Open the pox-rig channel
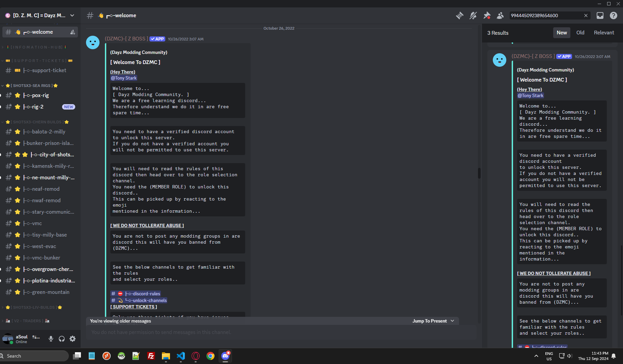623x364 pixels. pyautogui.click(x=40, y=95)
